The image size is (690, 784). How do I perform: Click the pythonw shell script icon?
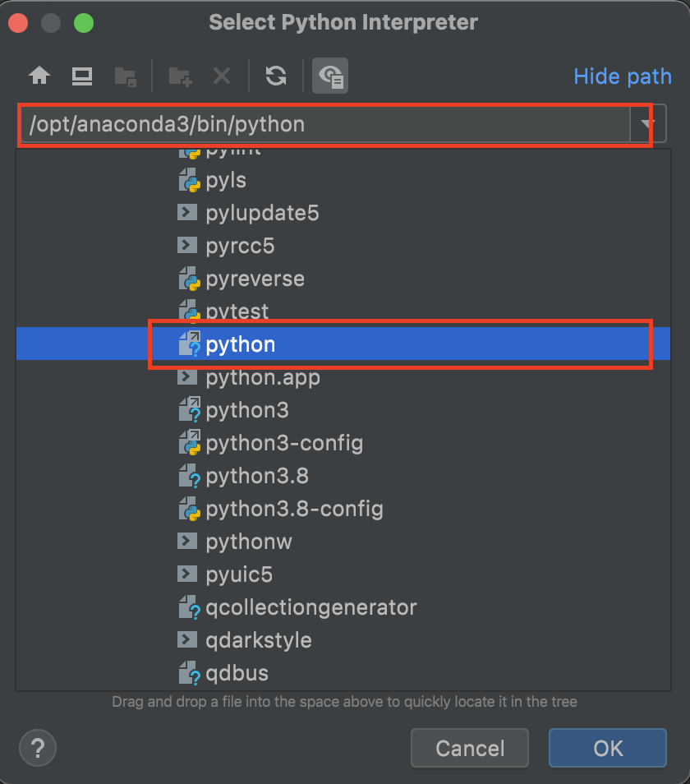187,541
